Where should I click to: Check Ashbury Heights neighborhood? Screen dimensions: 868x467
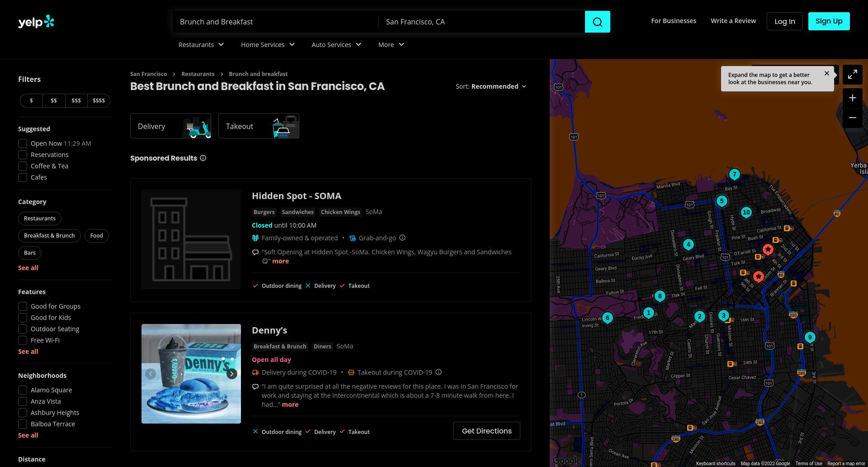23,413
